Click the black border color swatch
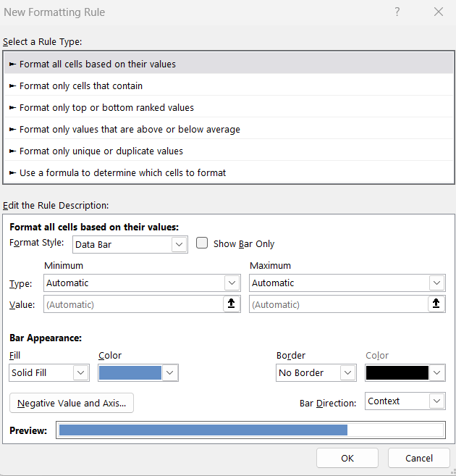This screenshot has height=476, width=456. coord(397,372)
